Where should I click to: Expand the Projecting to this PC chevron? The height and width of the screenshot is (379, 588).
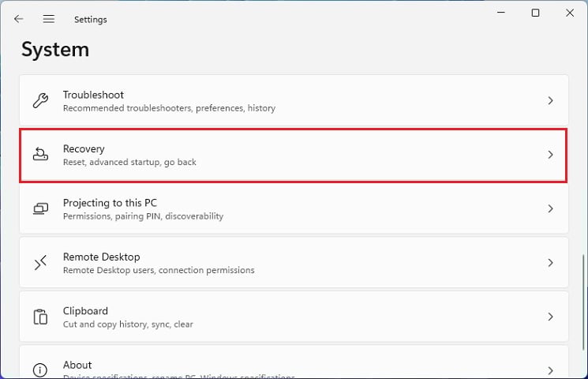[x=551, y=208]
